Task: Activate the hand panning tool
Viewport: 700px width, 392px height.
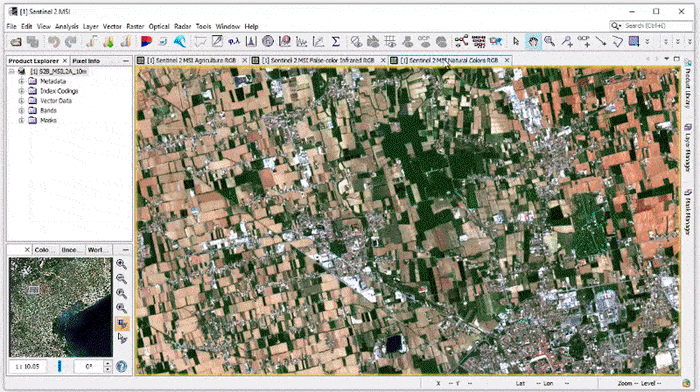Action: click(533, 42)
